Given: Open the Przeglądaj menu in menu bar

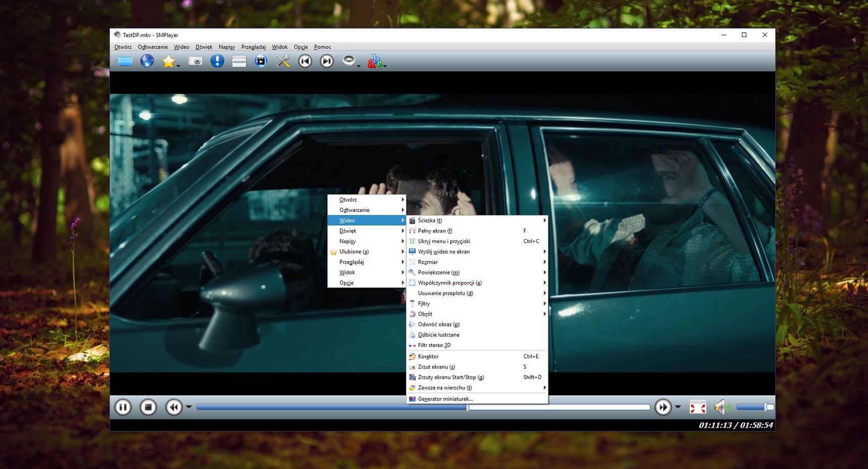Looking at the screenshot, I should click(253, 47).
